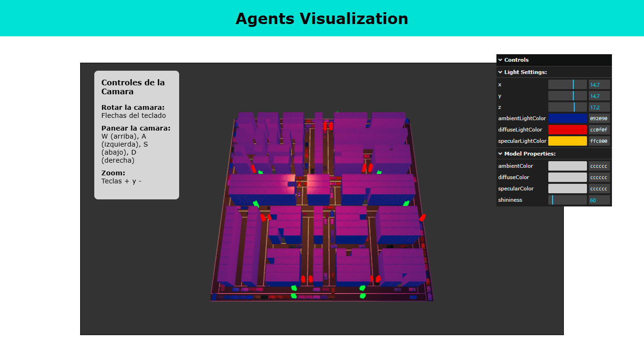Screen dimensions: 644x362
Task: Click the ambientLightColor hex field 092090
Action: click(599, 119)
